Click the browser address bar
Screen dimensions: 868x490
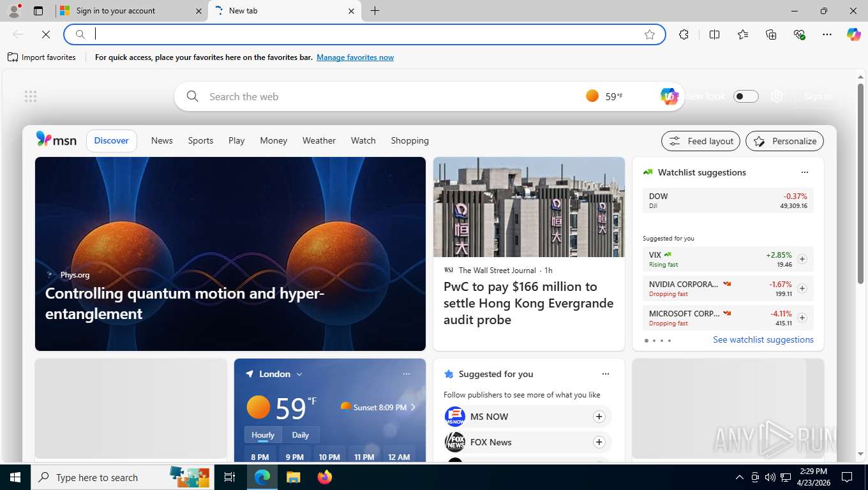pos(364,34)
